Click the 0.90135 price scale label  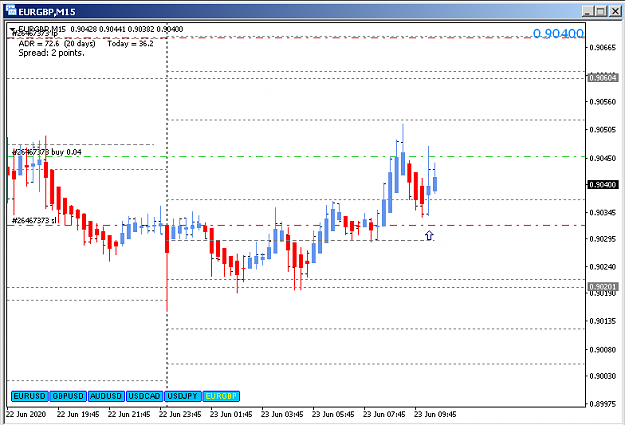coord(603,321)
